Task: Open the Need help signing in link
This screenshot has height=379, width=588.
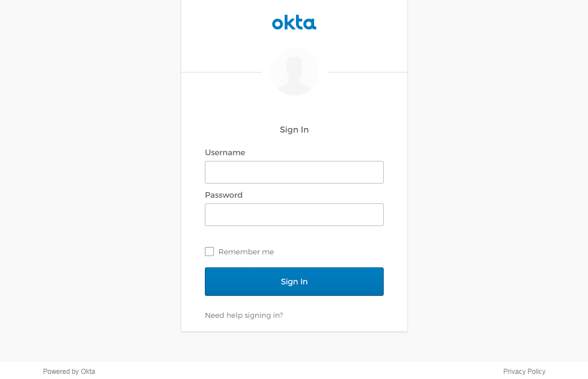Action: [244, 316]
